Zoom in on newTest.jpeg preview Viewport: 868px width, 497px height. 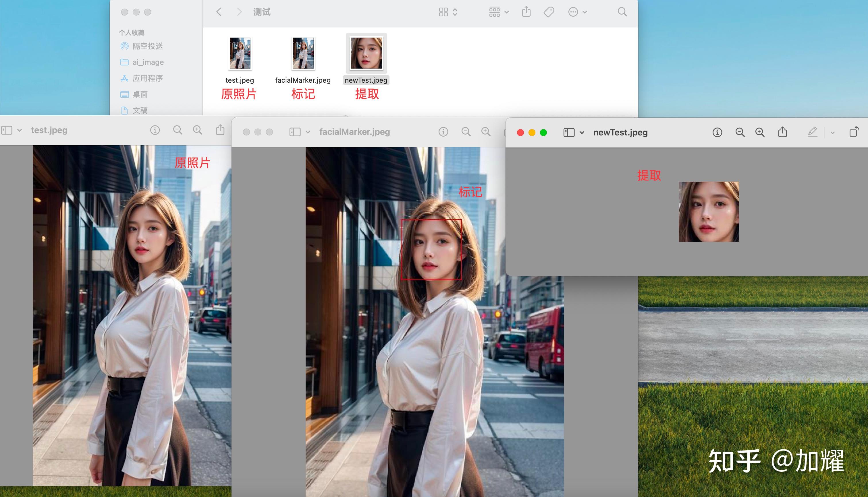(x=760, y=133)
